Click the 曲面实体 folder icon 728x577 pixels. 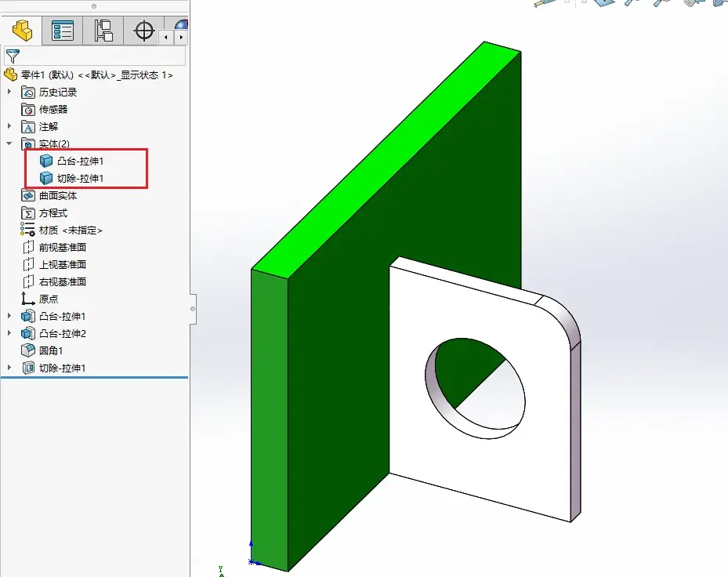[28, 195]
